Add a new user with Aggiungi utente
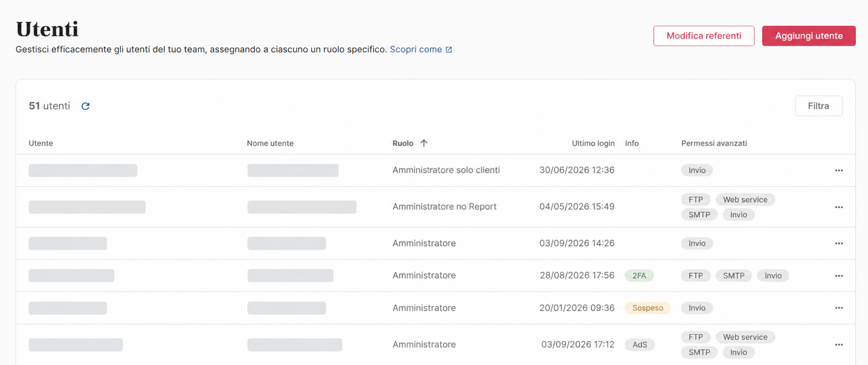The image size is (868, 365). point(809,36)
